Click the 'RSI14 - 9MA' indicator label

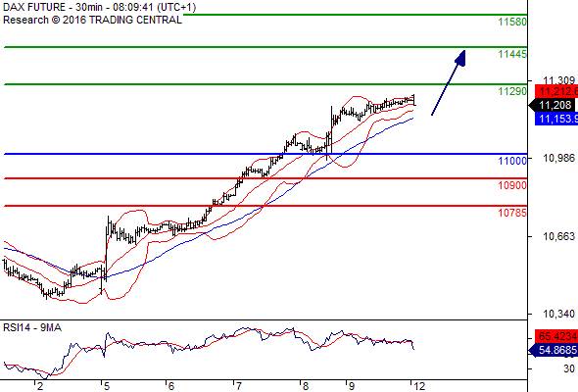(x=32, y=327)
